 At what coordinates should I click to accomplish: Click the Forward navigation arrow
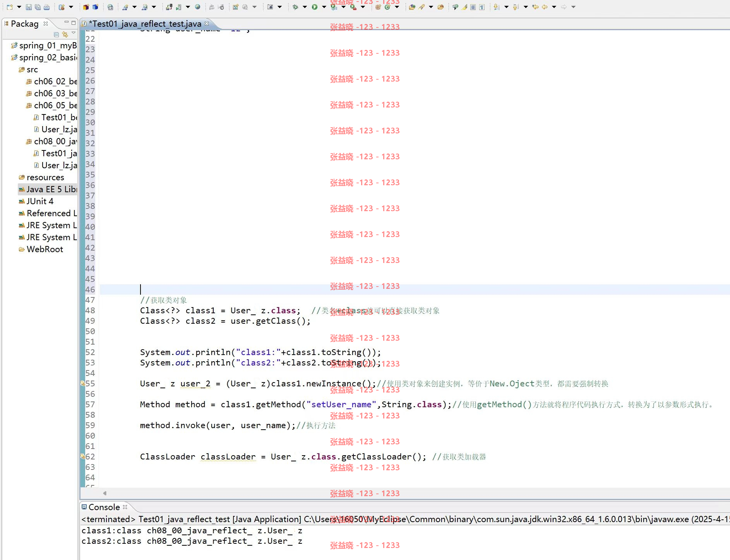point(564,7)
